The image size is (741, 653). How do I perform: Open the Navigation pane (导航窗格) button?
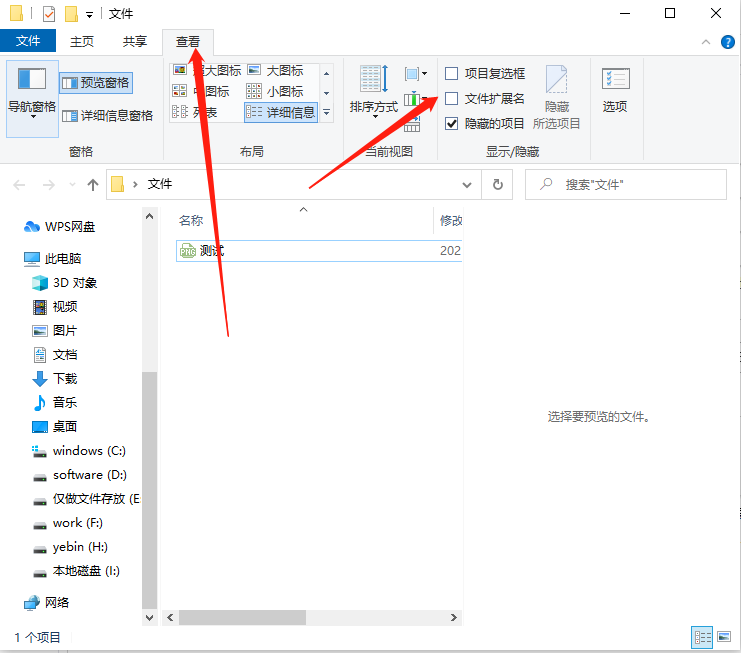[x=32, y=99]
